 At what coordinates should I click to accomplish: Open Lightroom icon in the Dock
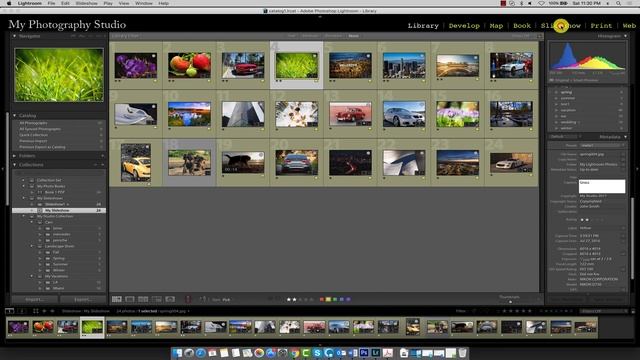(376, 353)
